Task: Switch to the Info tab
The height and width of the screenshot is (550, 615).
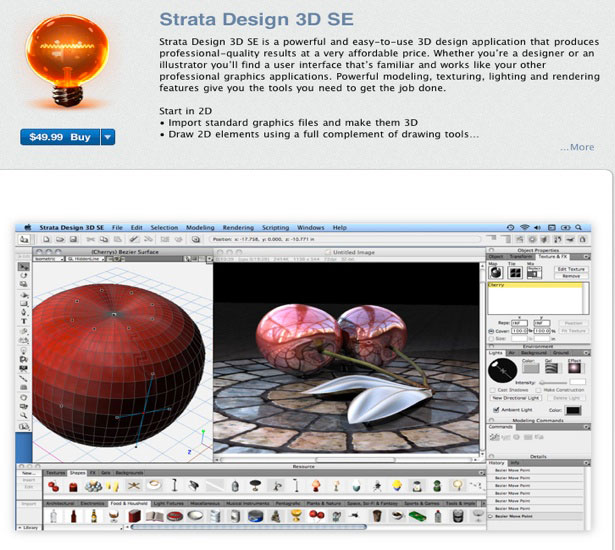Action: (515, 463)
